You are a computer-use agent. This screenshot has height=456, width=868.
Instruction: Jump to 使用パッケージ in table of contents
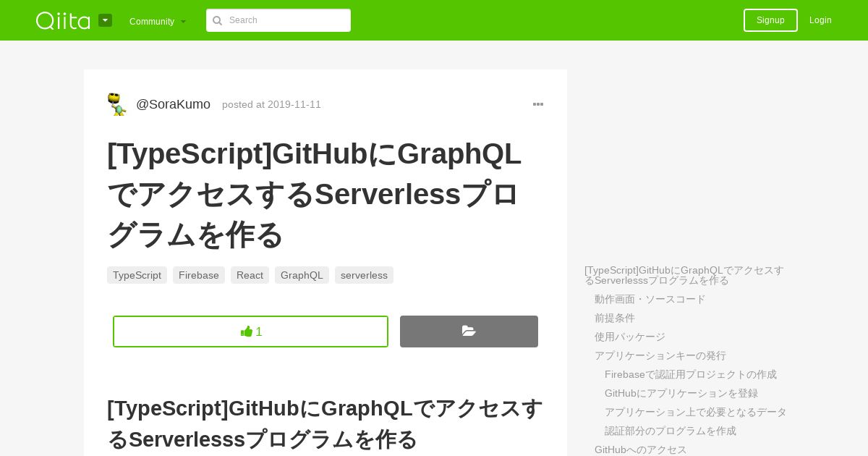tap(630, 337)
